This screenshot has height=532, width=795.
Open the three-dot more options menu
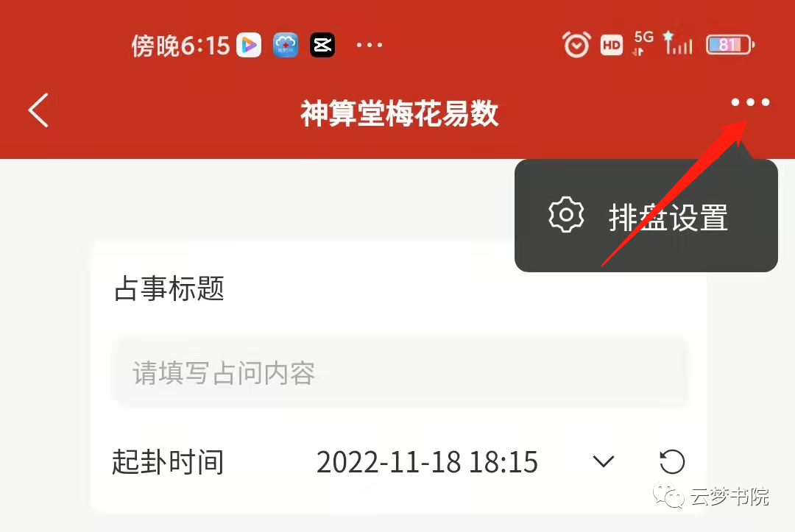click(x=750, y=102)
